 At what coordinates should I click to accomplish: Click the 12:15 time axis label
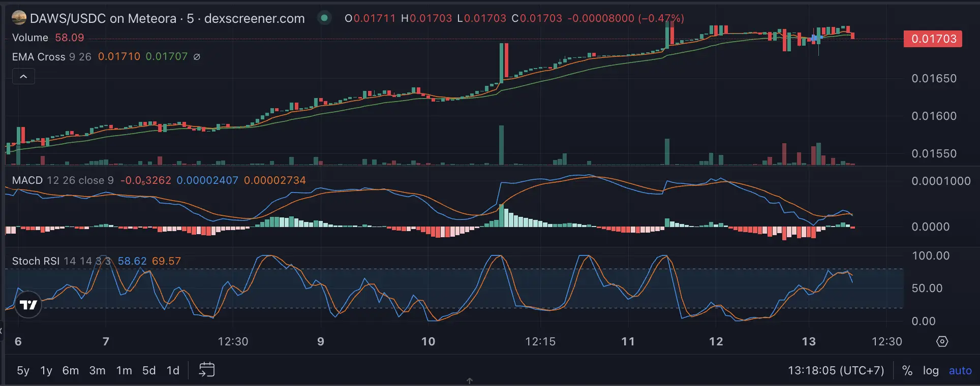[x=540, y=341]
